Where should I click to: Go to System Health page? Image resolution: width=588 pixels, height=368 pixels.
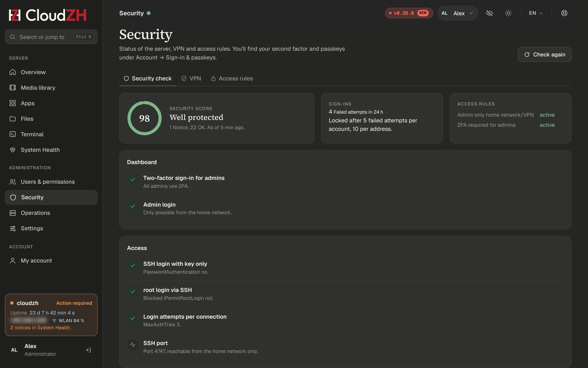point(51,150)
